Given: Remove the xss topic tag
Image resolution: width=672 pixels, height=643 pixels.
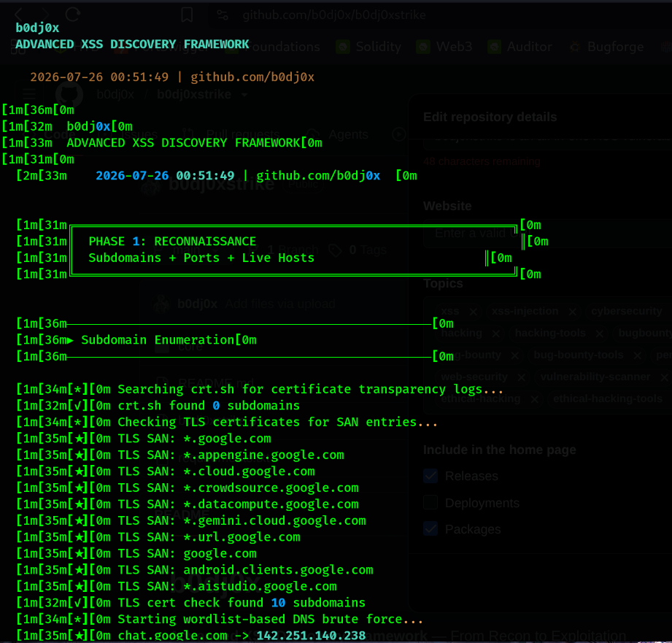Looking at the screenshot, I should click(x=473, y=312).
